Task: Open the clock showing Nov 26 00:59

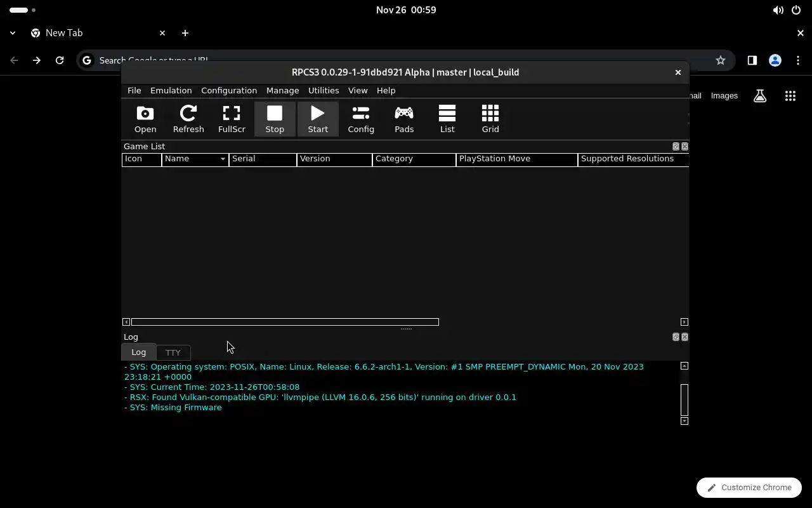Action: (406, 10)
